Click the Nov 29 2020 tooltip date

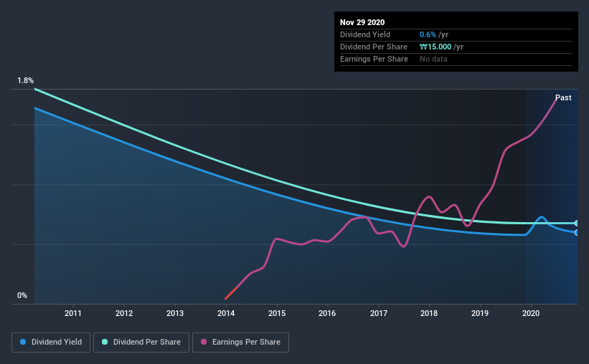(362, 22)
